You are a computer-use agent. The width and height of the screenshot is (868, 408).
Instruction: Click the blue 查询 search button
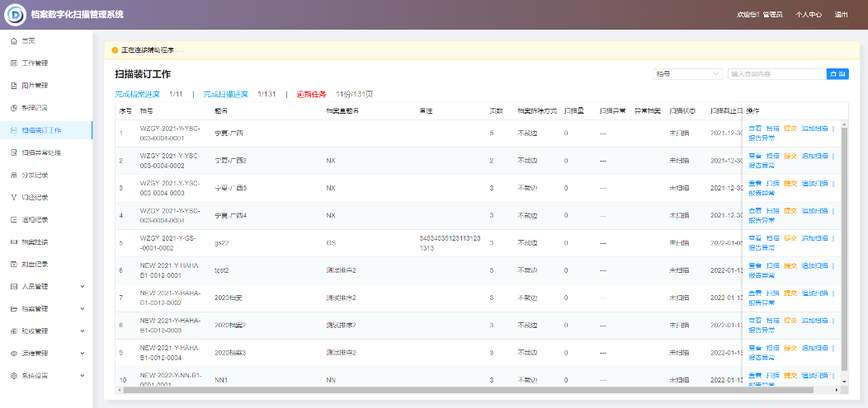837,74
